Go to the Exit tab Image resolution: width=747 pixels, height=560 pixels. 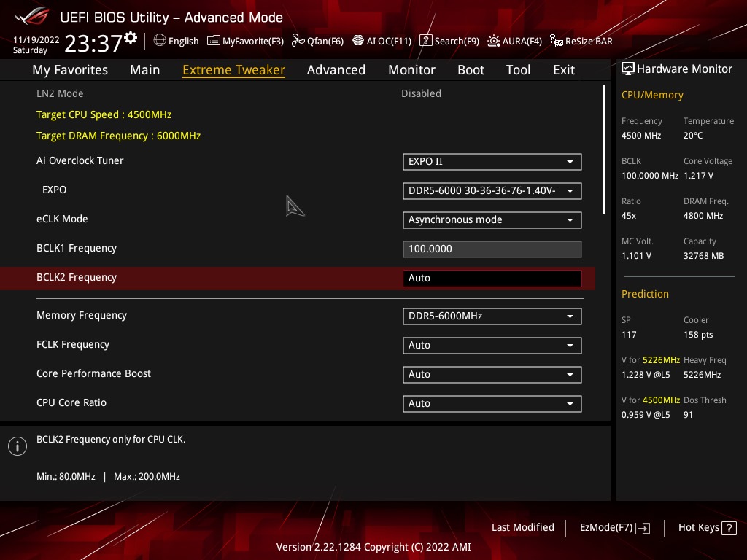coord(564,70)
